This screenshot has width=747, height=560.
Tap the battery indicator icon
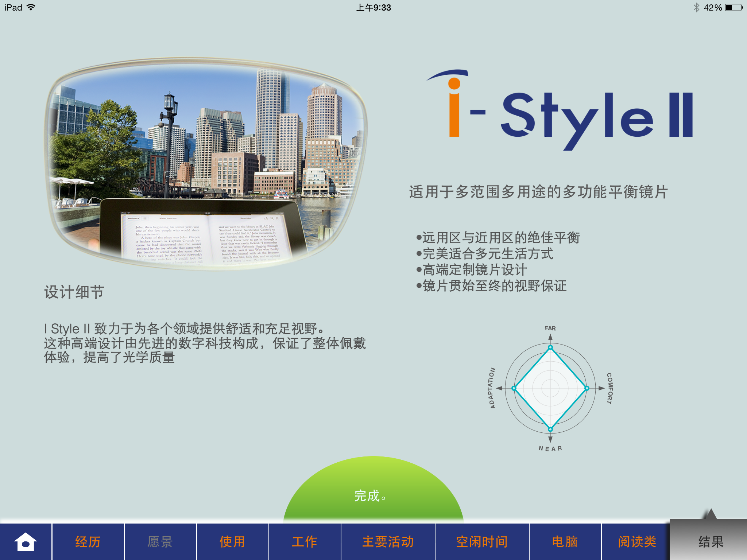[x=734, y=7]
